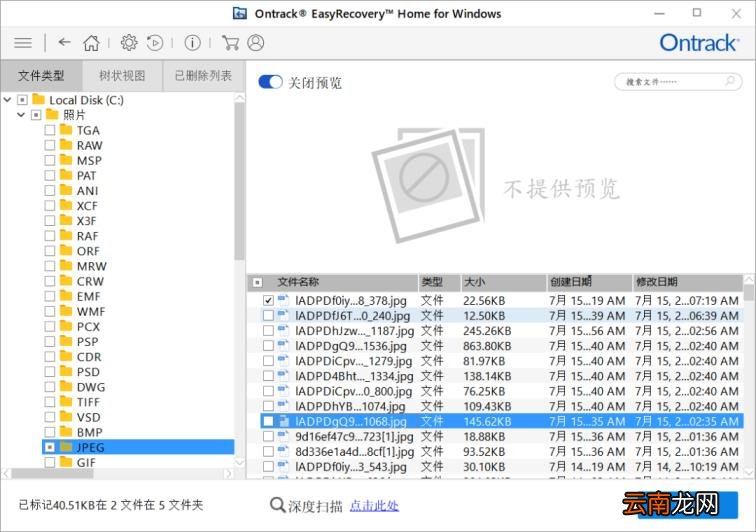This screenshot has width=756, height=532.
Task: Select the CRW folder in tree
Action: point(90,281)
